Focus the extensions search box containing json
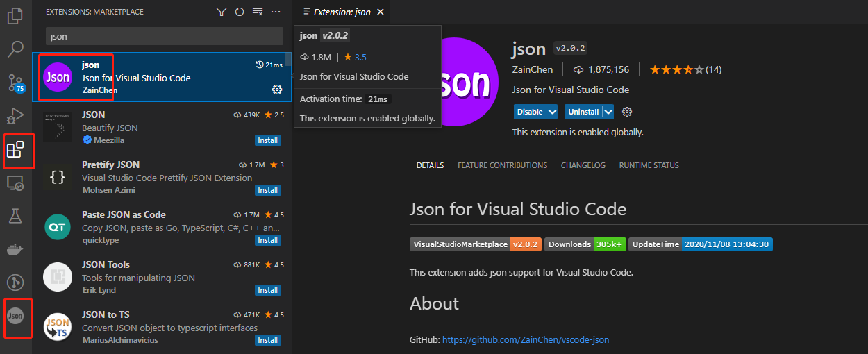Viewport: 868px width, 354px height. (165, 36)
